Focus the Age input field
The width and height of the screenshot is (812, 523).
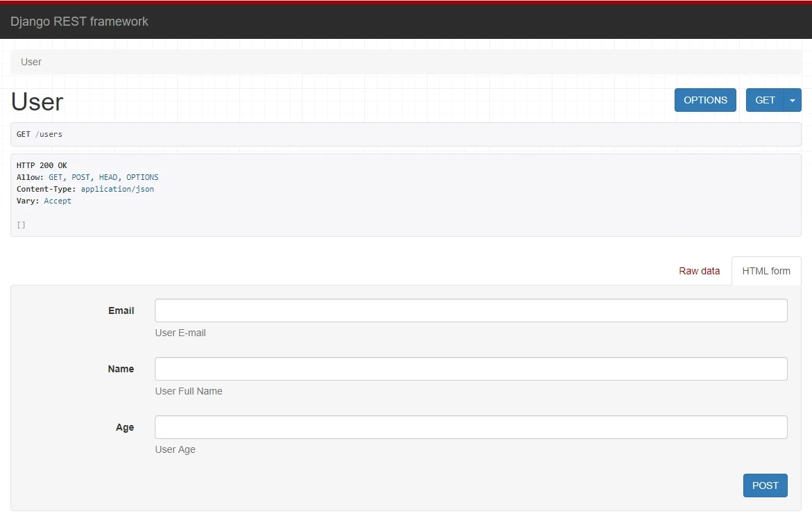[x=471, y=427]
